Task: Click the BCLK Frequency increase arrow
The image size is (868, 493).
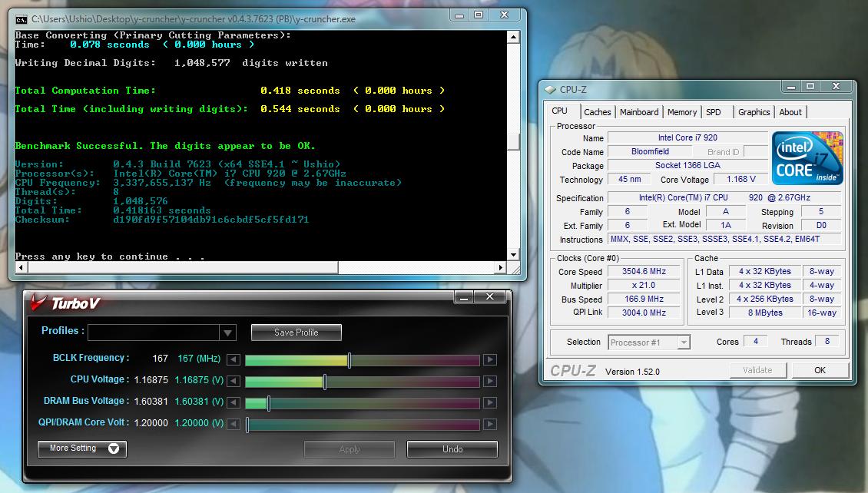Action: pos(489,359)
